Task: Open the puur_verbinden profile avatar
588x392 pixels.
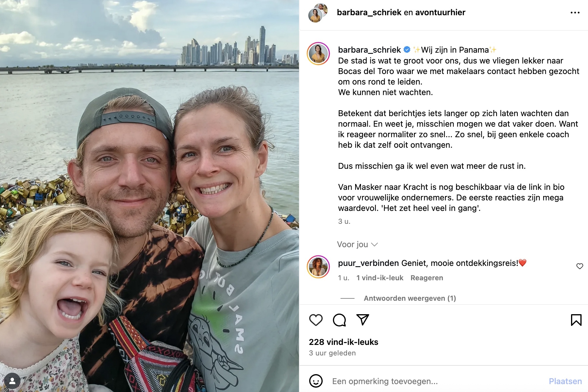Action: pos(318,267)
